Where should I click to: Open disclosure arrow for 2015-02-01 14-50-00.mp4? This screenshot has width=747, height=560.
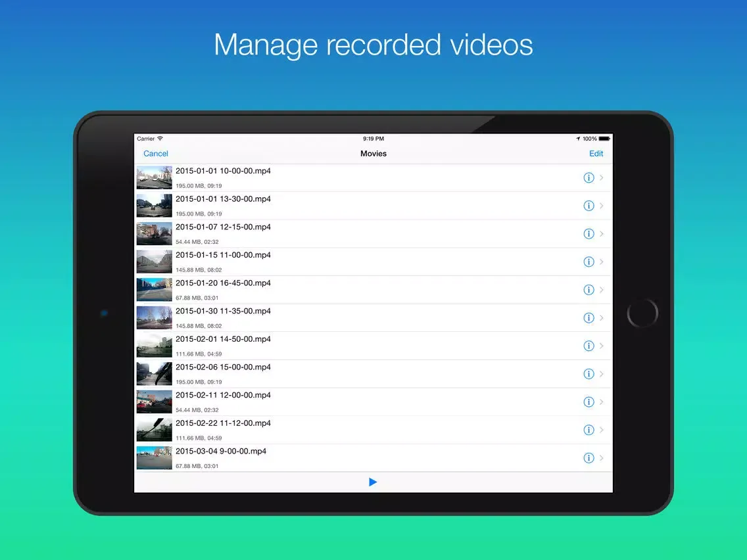[602, 346]
